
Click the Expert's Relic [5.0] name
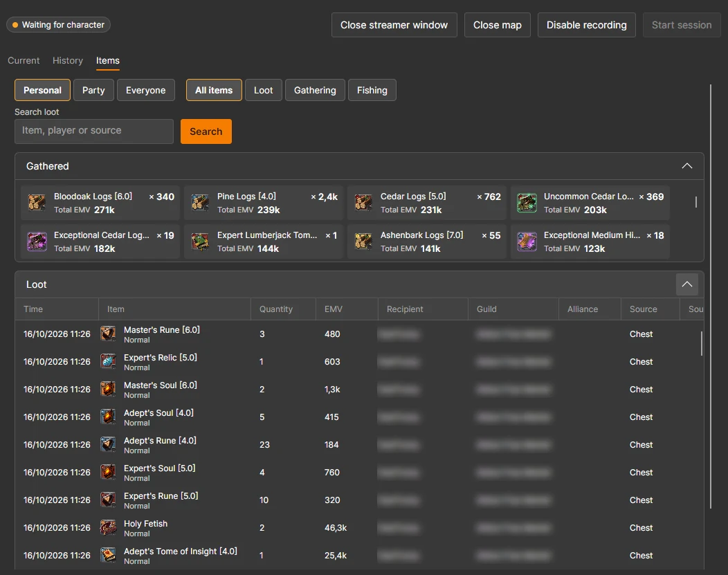[x=161, y=357]
